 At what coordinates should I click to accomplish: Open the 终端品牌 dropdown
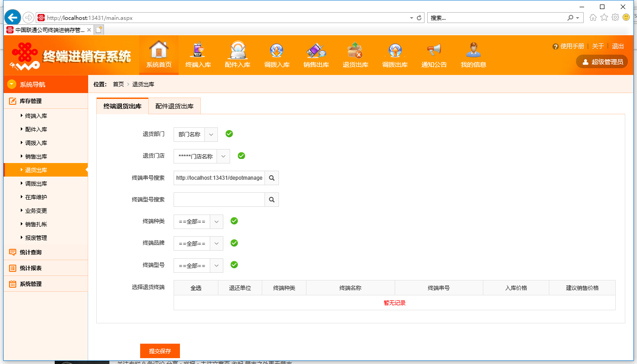pyautogui.click(x=198, y=243)
